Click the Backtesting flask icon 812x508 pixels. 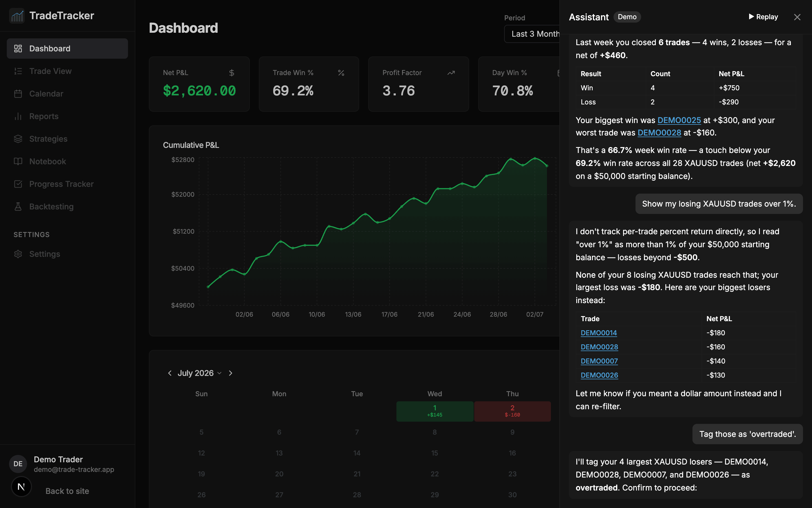click(18, 207)
